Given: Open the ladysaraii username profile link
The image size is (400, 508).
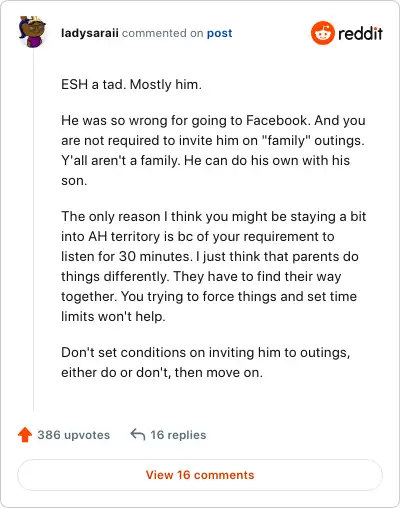Looking at the screenshot, I should click(90, 33).
